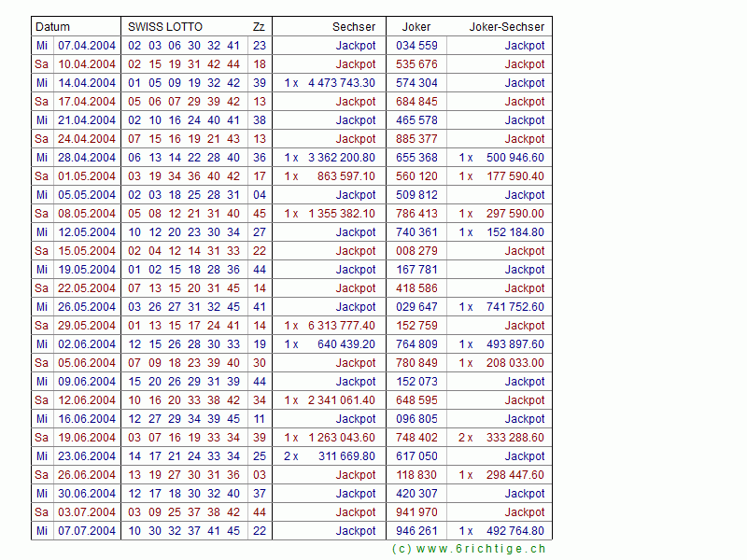Select the Sechser prize 4 473 743.30
747x560 pixels.
[x=341, y=83]
